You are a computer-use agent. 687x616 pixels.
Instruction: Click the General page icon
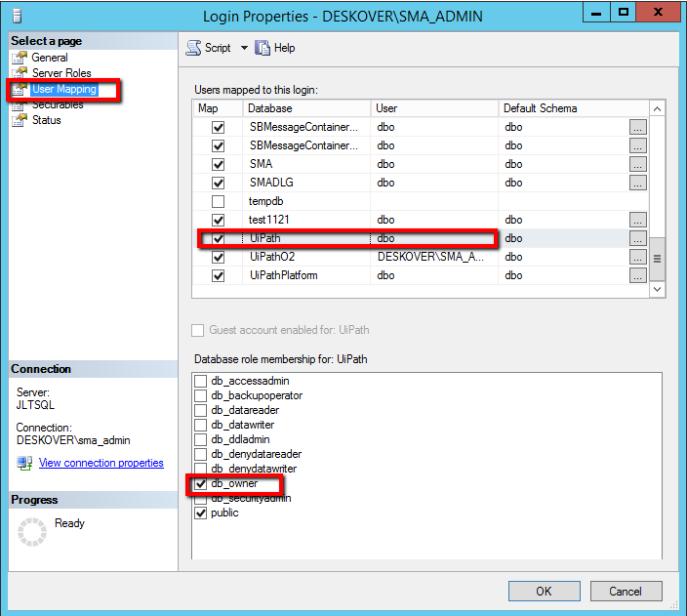pyautogui.click(x=20, y=58)
